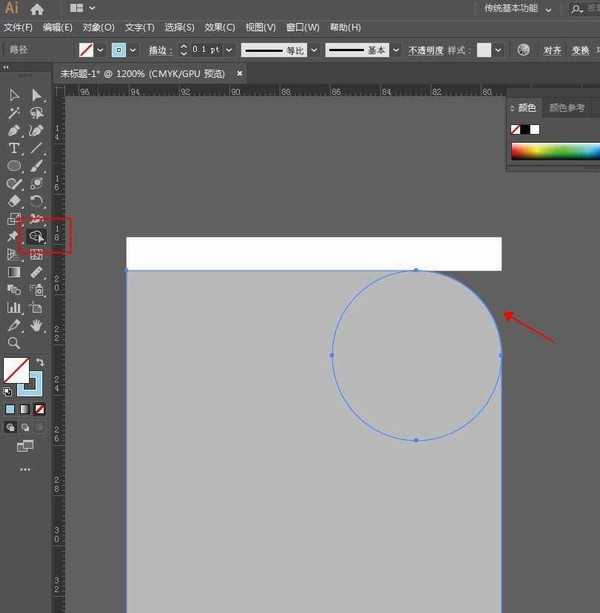
Task: Click the color spectrum bar
Action: pos(555,152)
